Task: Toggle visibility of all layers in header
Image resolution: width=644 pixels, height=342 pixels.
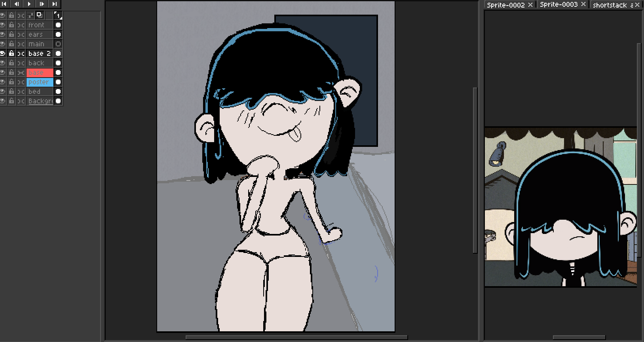Action: click(x=3, y=15)
